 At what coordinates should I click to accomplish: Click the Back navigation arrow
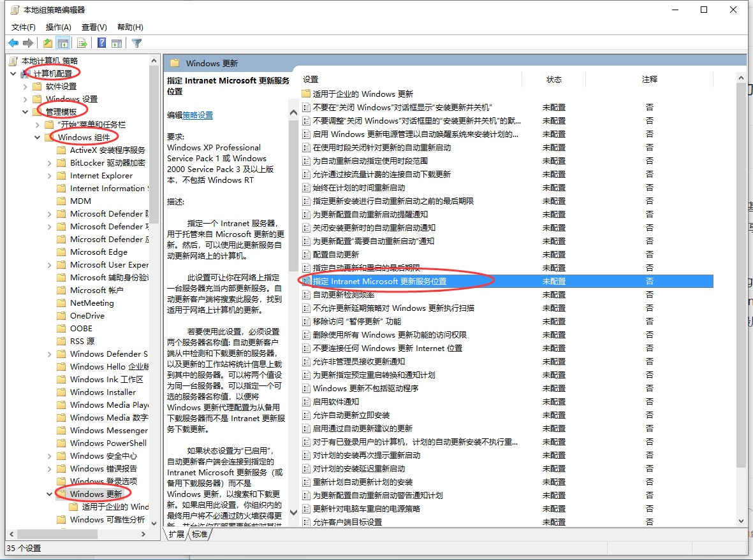(13, 42)
